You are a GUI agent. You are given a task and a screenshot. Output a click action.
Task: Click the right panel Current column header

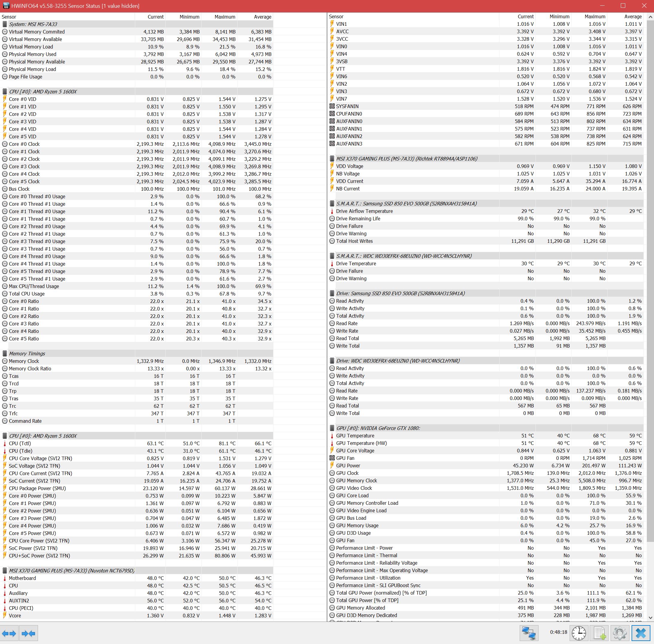click(526, 16)
